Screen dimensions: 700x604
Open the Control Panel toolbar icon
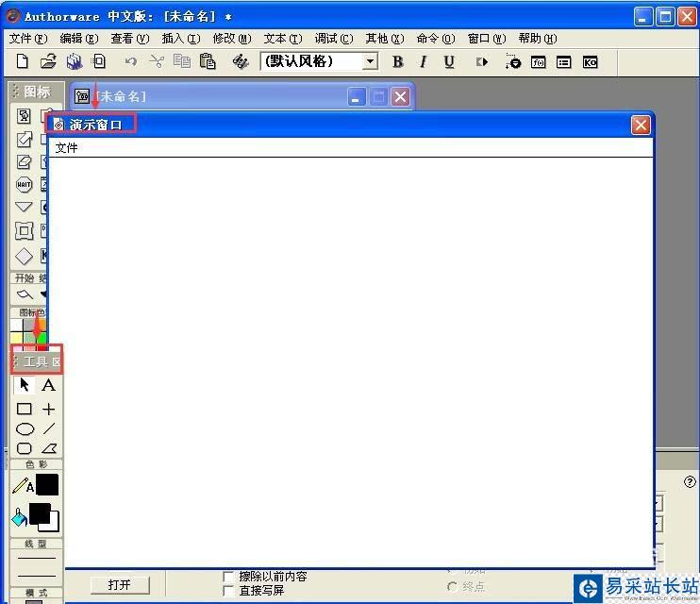tap(512, 61)
